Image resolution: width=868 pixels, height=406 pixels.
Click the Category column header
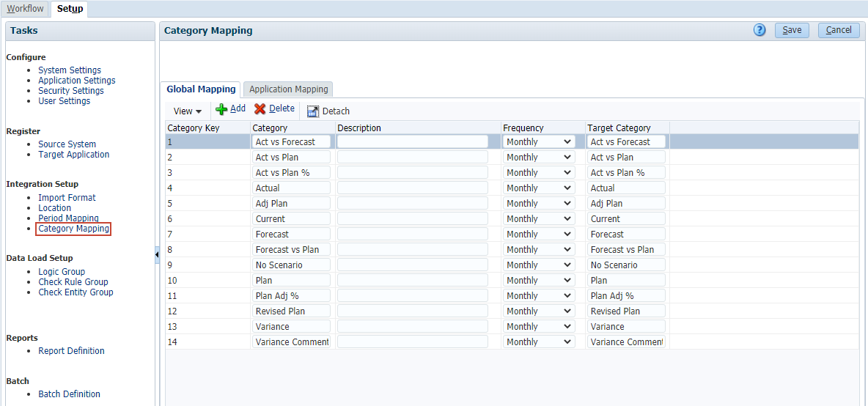(293, 128)
